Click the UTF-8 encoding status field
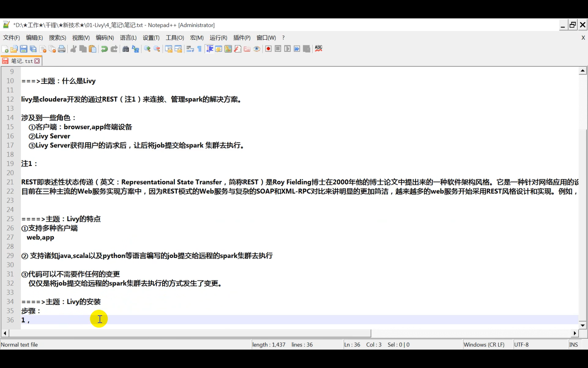Viewport: 588px width, 368px height. 540,345
